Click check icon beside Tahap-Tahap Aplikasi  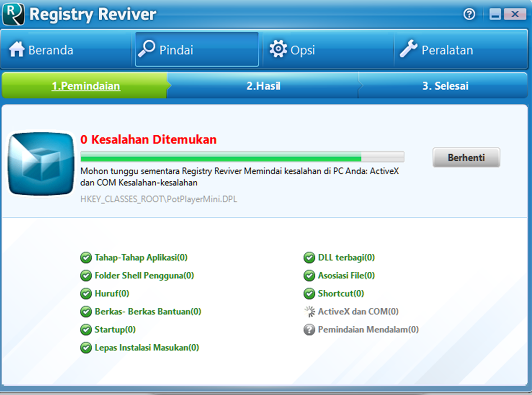pyautogui.click(x=86, y=258)
